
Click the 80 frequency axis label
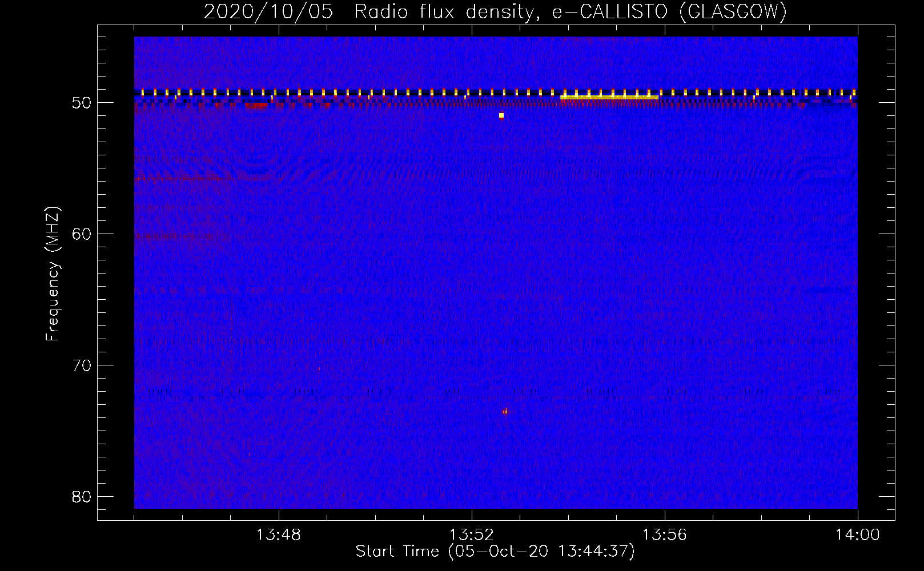[x=82, y=497]
